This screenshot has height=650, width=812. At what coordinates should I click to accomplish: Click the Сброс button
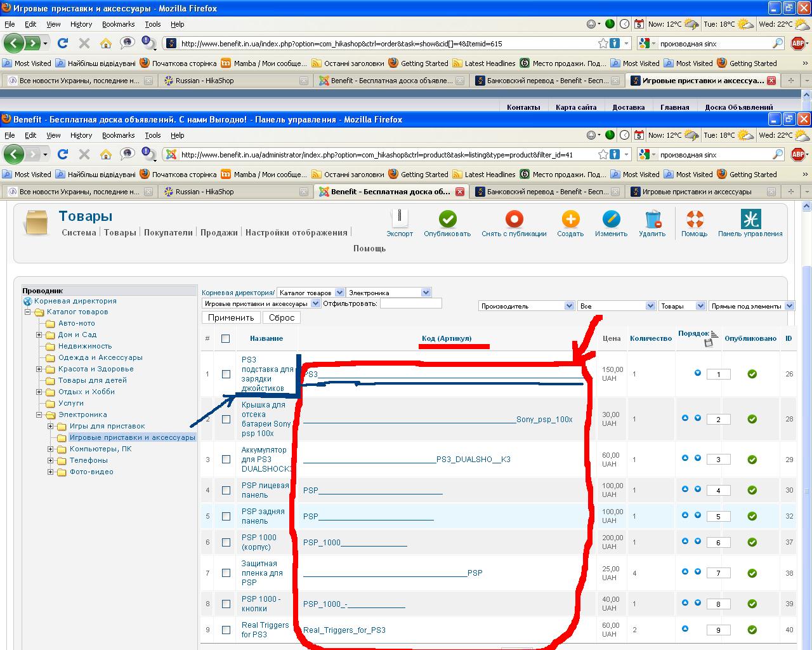click(x=282, y=317)
